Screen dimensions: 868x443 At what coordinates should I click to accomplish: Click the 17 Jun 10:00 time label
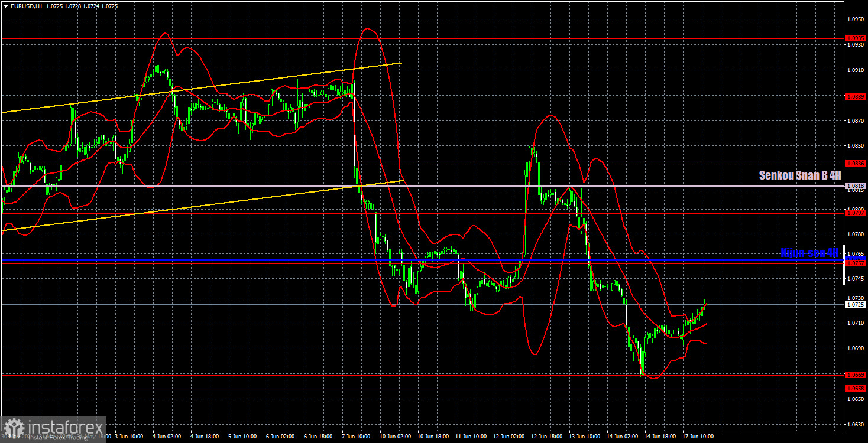(x=697, y=436)
